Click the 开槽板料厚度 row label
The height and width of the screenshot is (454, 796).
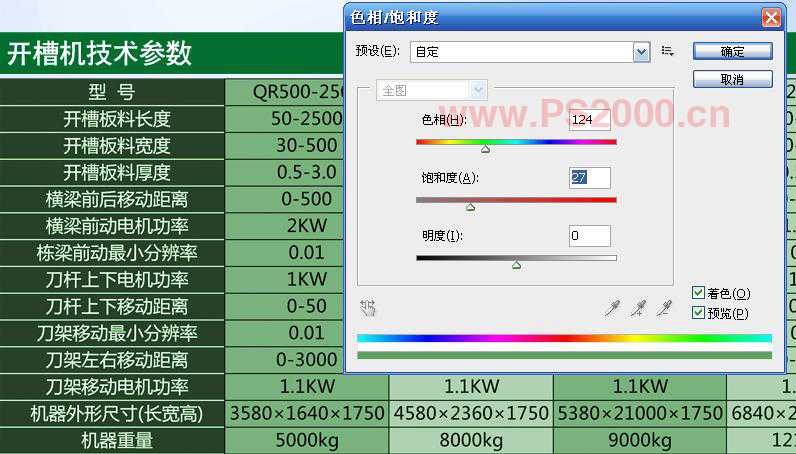117,173
